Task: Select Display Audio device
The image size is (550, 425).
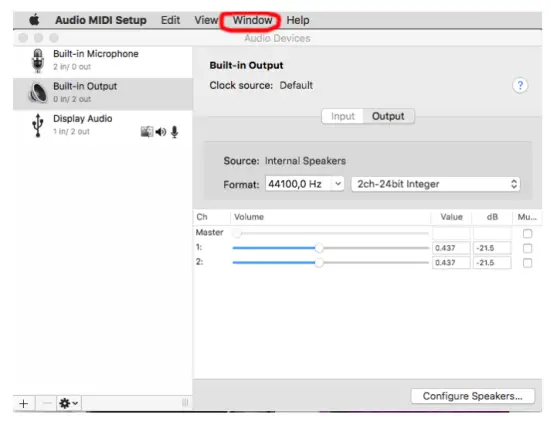Action: click(103, 125)
